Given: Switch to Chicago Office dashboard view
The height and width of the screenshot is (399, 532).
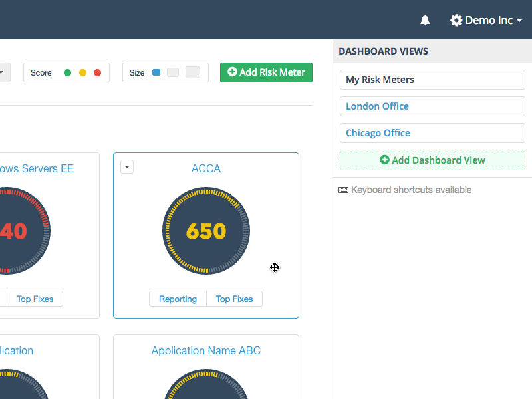Looking at the screenshot, I should point(432,132).
